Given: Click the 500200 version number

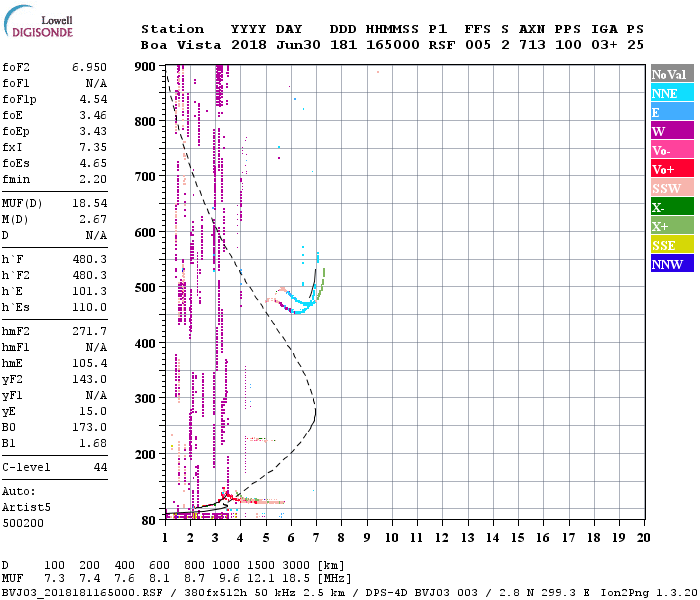Looking at the screenshot, I should tap(23, 523).
